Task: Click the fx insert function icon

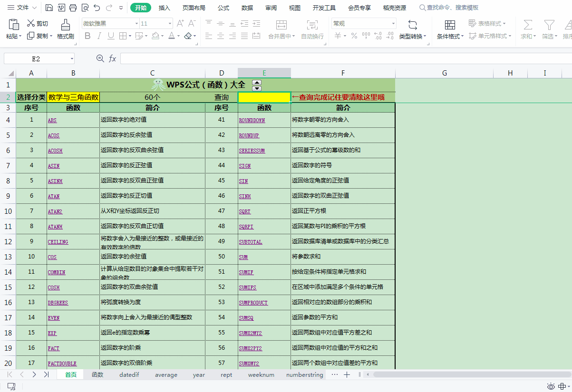Action: click(x=113, y=58)
